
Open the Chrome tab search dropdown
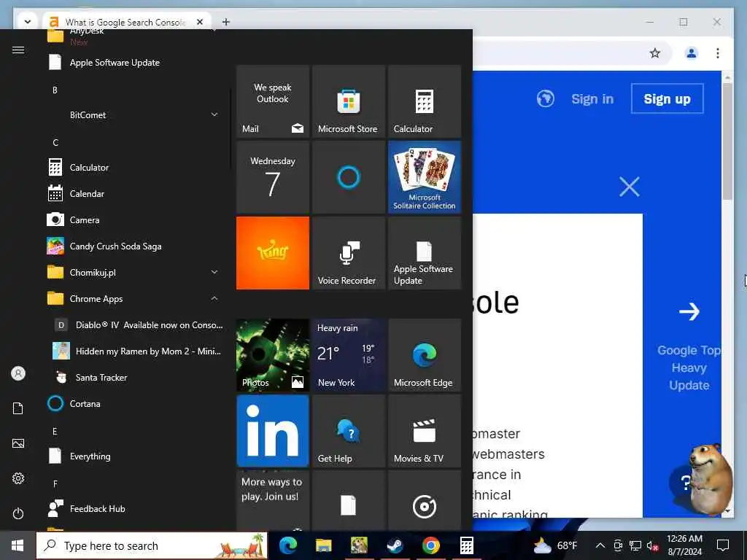pos(27,22)
